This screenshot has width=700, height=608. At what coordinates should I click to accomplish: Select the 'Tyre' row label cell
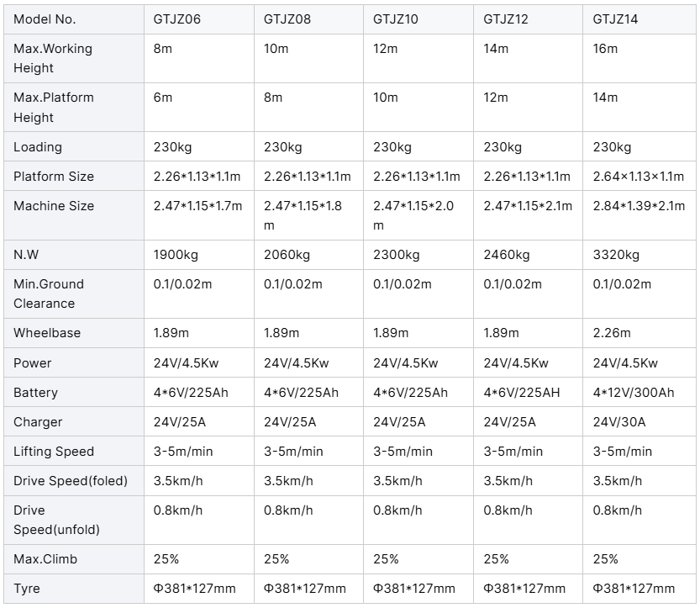coord(27,589)
